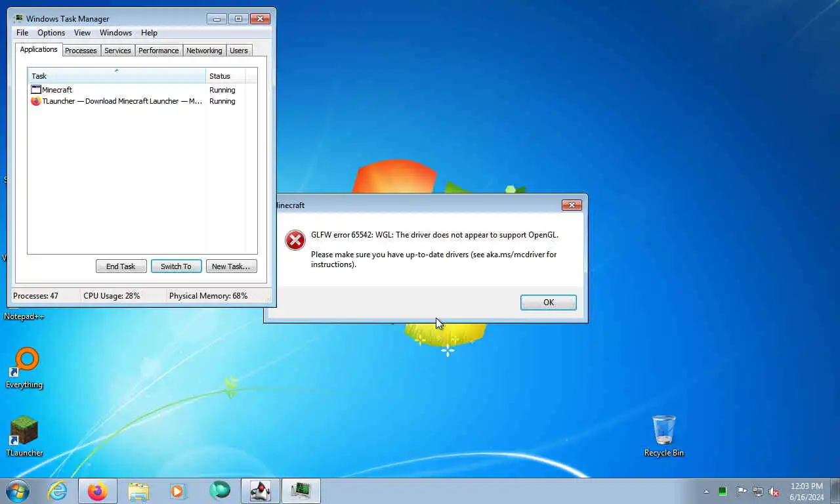Screen dimensions: 840x504
Task: Click the Task Manager CPU meter tray icon
Action: 723,492
